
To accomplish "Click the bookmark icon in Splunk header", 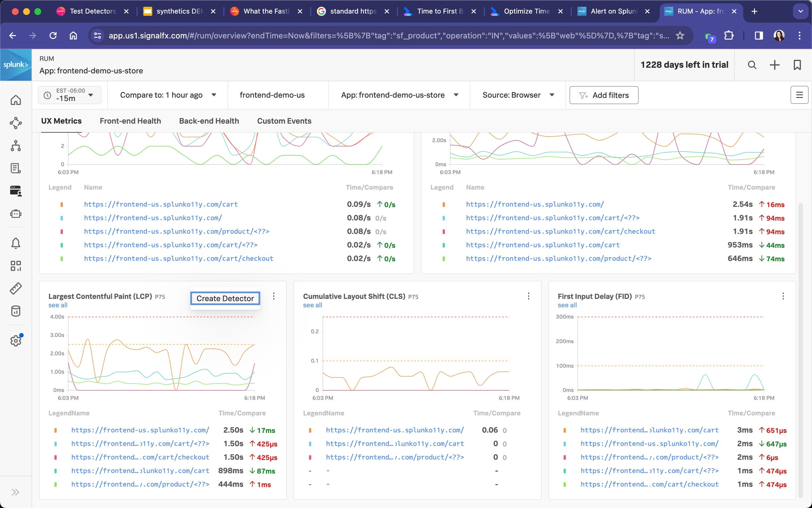I will 797,65.
